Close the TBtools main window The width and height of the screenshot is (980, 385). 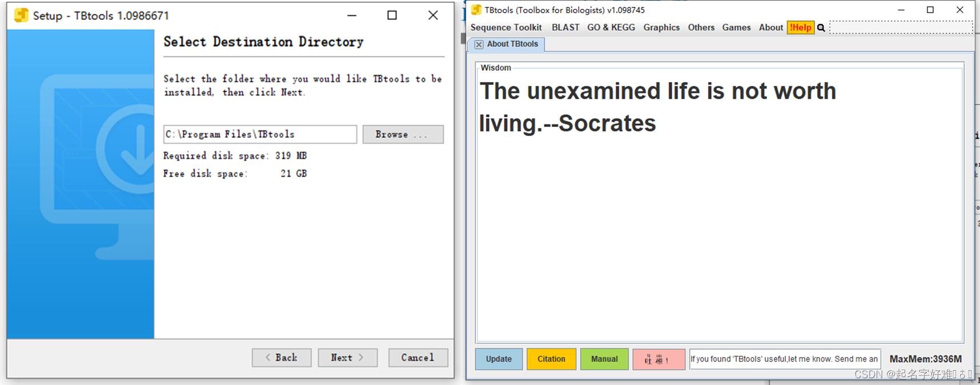tap(960, 10)
